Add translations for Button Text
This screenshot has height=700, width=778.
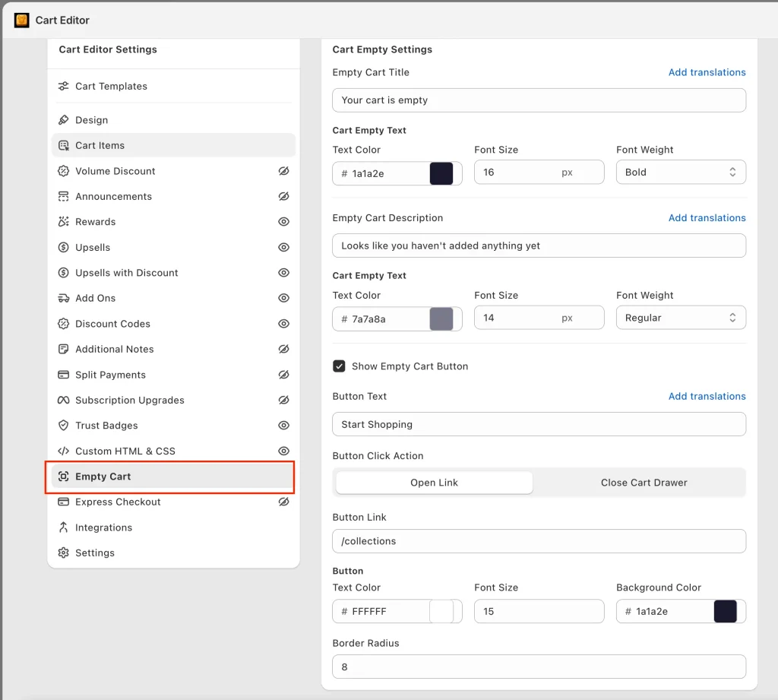(x=707, y=396)
